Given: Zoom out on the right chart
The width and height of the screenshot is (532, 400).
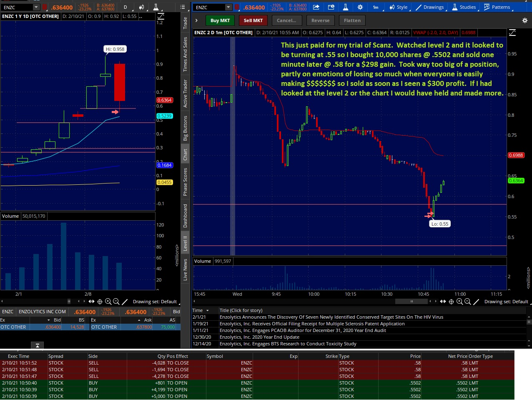Looking at the screenshot, I should (x=468, y=302).
